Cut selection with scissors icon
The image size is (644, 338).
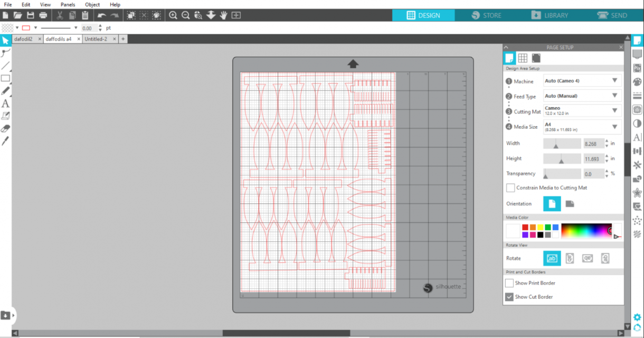coord(60,15)
